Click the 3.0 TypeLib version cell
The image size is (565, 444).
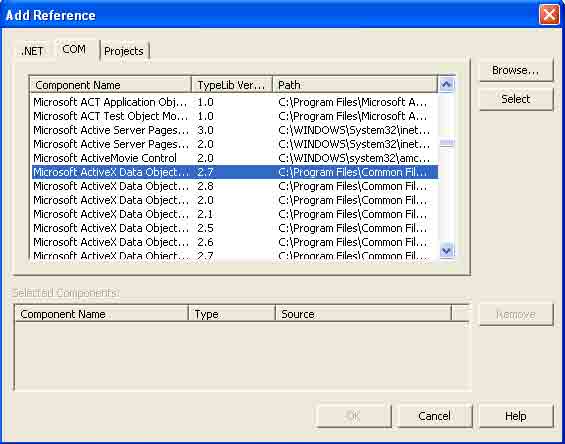pyautogui.click(x=205, y=130)
